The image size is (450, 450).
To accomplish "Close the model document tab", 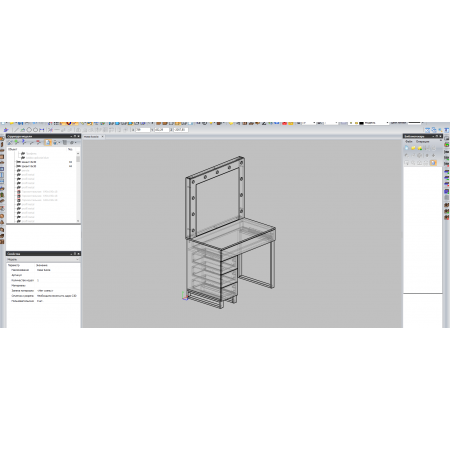I will (102, 137).
